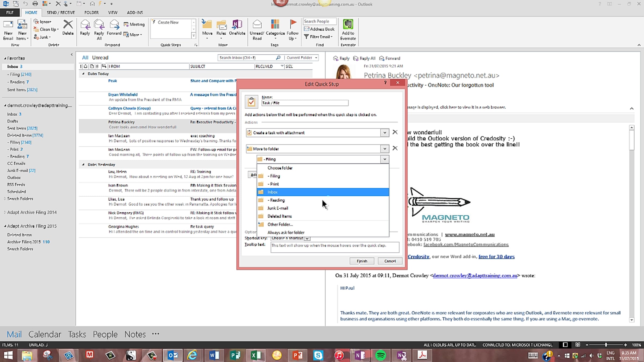Click the Spotify icon in taskbar
Viewport: 644px width, 362px height.
380,356
